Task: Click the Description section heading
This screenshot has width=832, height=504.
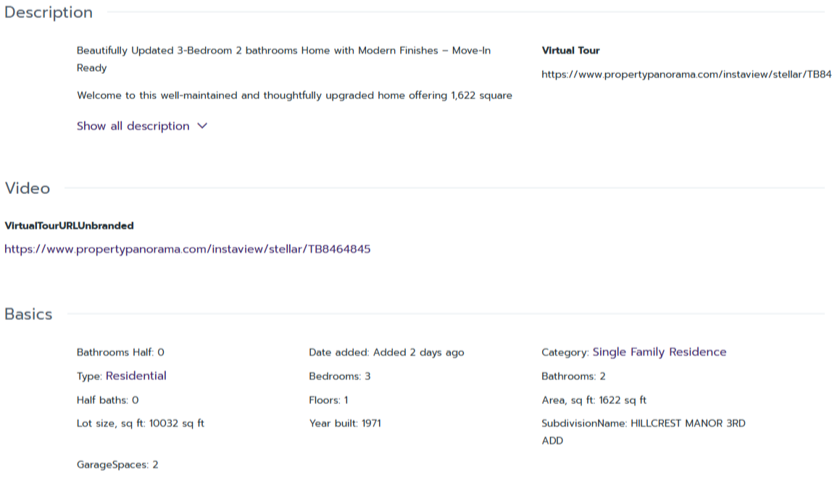Action: [x=49, y=13]
